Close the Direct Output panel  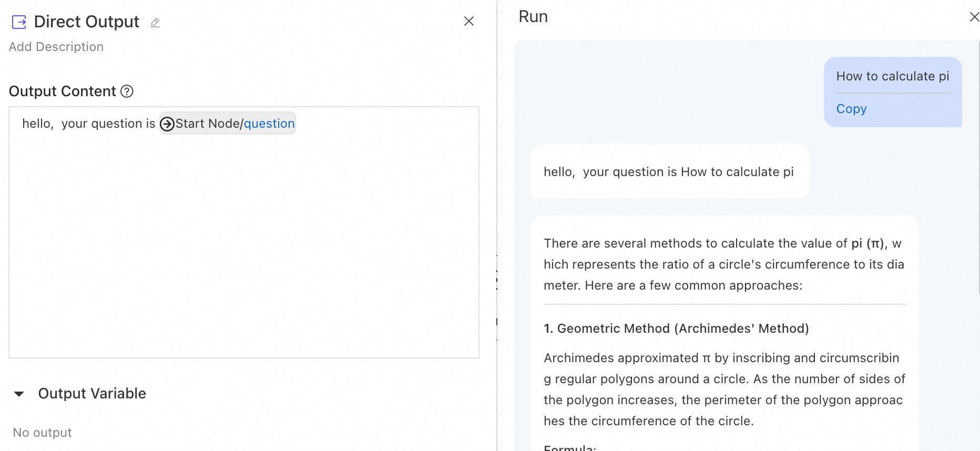[469, 21]
